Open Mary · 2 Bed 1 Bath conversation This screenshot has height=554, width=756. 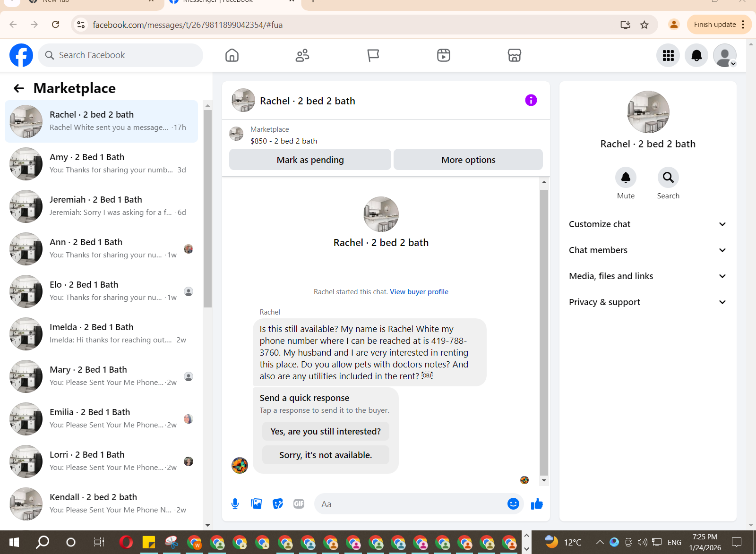102,376
